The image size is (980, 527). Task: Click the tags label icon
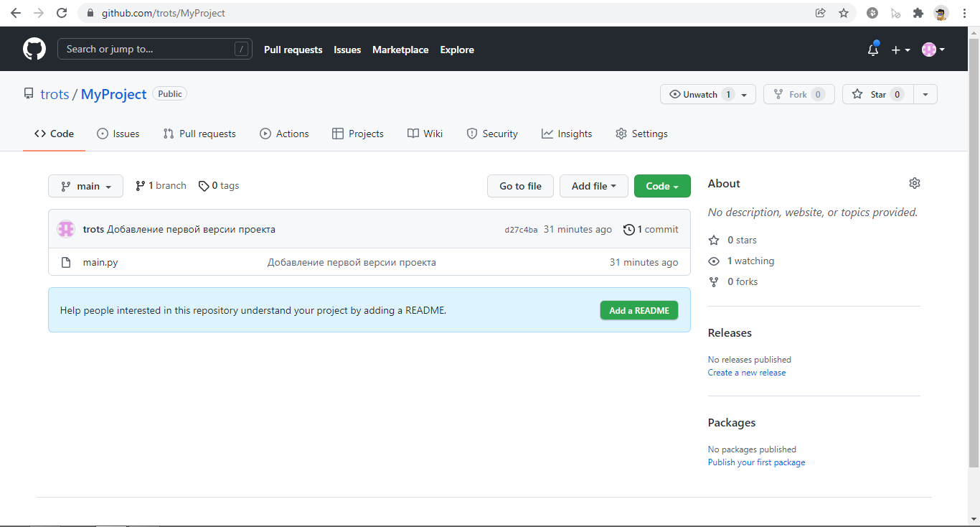point(204,186)
